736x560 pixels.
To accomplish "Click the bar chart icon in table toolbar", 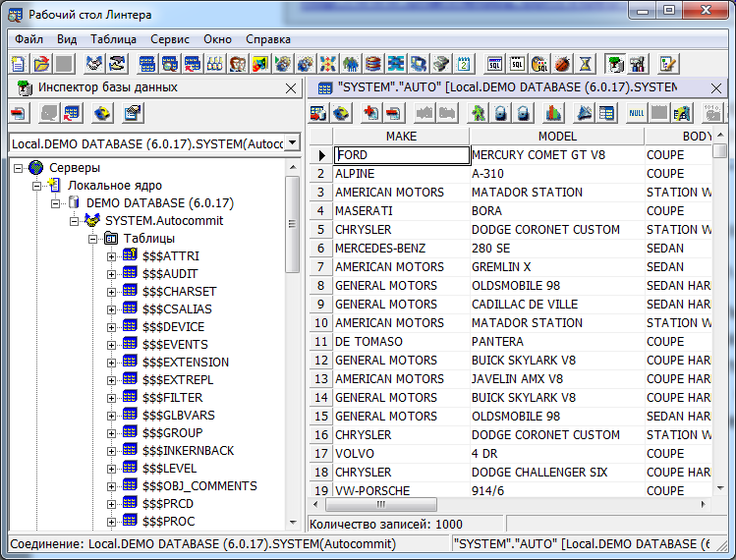I will (552, 113).
